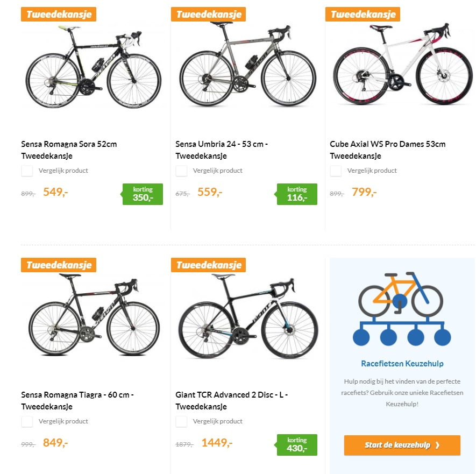The width and height of the screenshot is (476, 474).
Task: Select compare checkbox for Sensa Romagna Tiagra
Action: (27, 422)
